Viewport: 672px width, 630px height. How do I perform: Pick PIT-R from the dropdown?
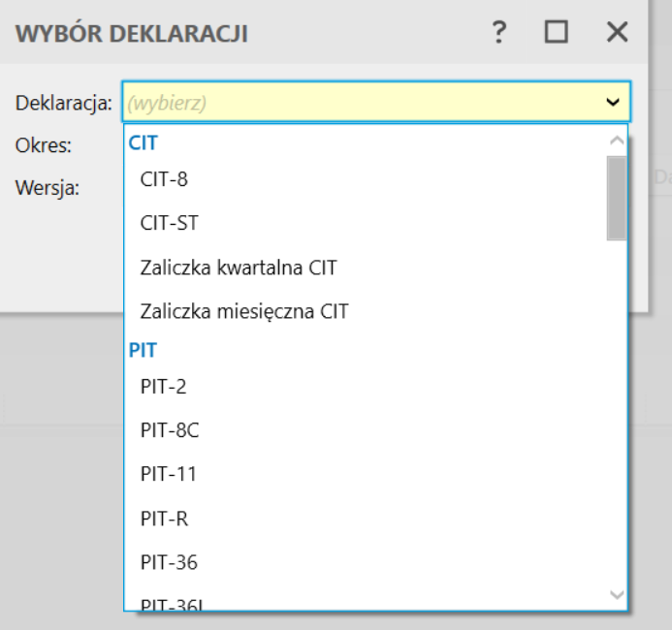coord(164,519)
